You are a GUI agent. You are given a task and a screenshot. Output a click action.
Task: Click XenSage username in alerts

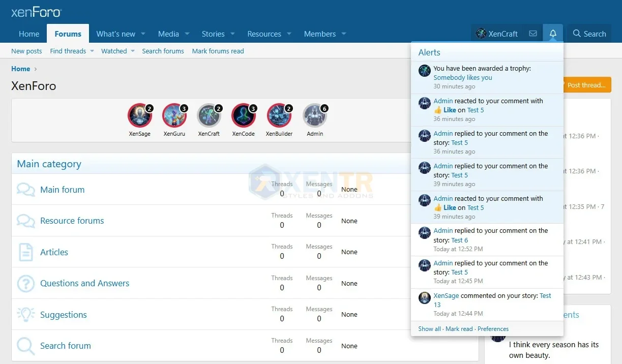point(446,296)
